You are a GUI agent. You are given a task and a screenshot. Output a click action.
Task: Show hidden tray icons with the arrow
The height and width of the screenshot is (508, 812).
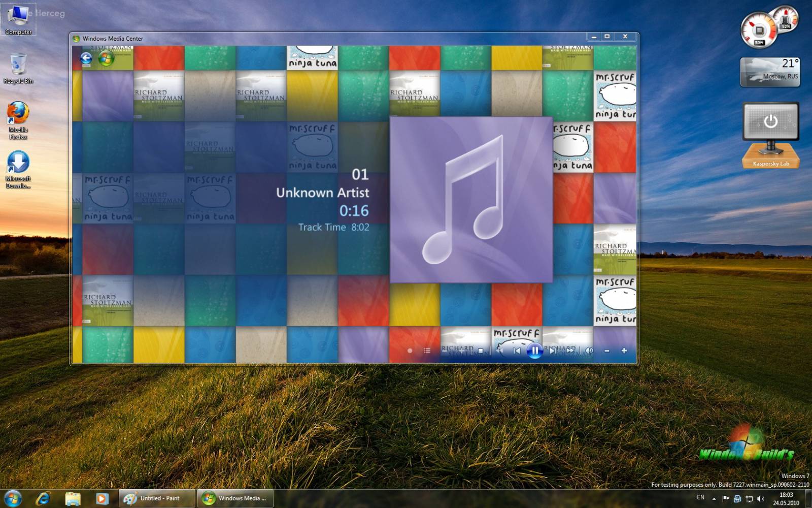(x=714, y=499)
